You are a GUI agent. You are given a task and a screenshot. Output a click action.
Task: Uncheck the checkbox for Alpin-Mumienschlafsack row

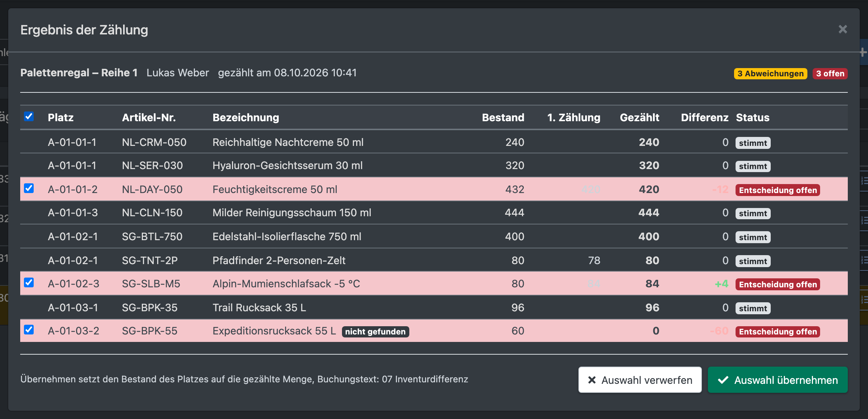29,282
